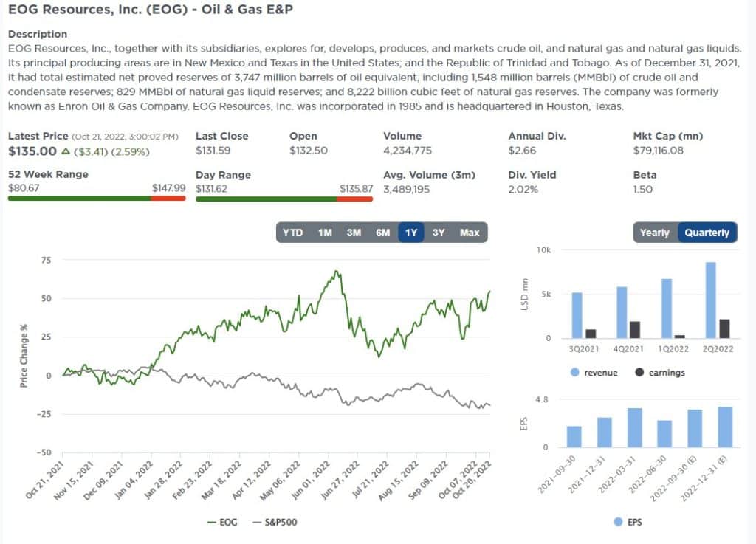Click the 52 week low $80.67
756x544 pixels.
point(24,188)
